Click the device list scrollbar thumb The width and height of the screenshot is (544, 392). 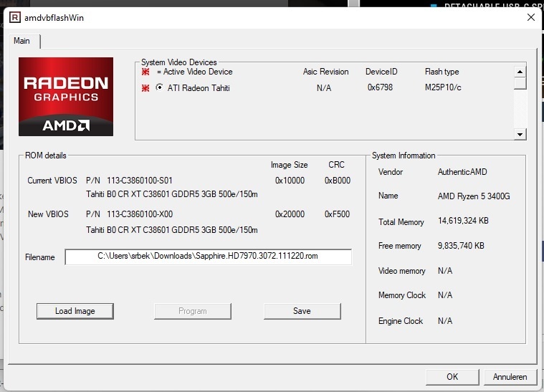coord(520,84)
